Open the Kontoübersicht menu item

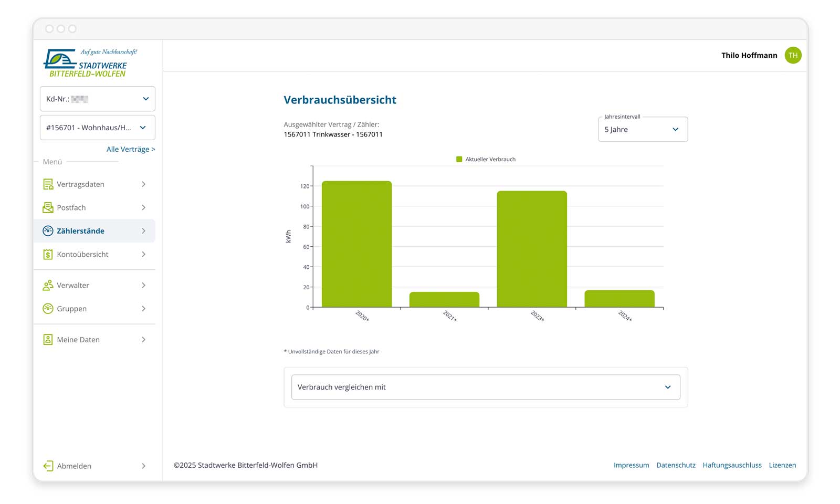click(83, 255)
